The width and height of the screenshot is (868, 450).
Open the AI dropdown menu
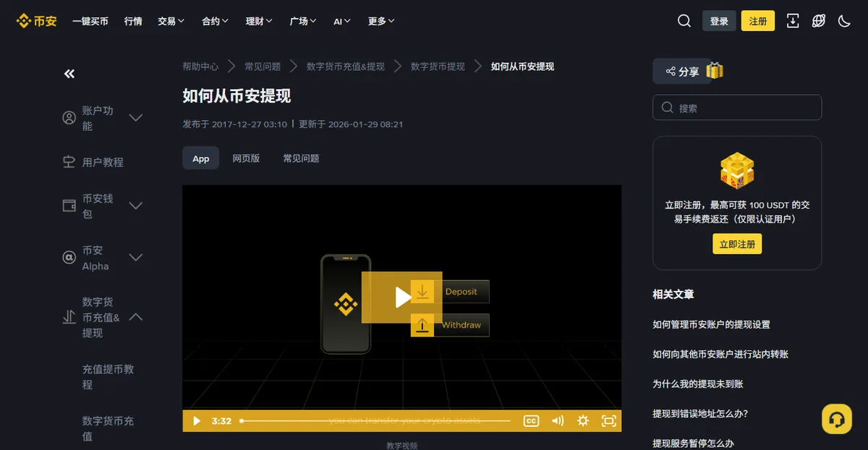[342, 21]
